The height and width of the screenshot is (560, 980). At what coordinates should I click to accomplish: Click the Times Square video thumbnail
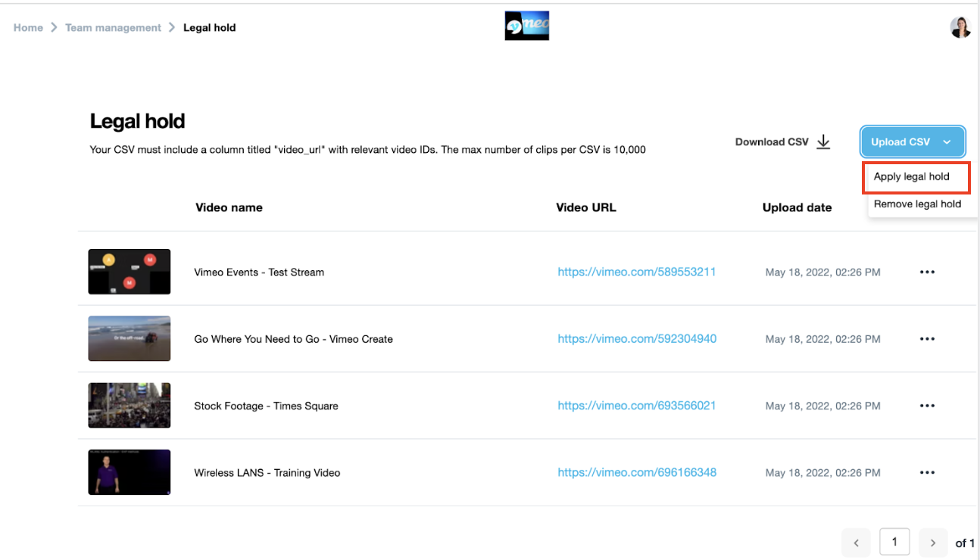(129, 406)
